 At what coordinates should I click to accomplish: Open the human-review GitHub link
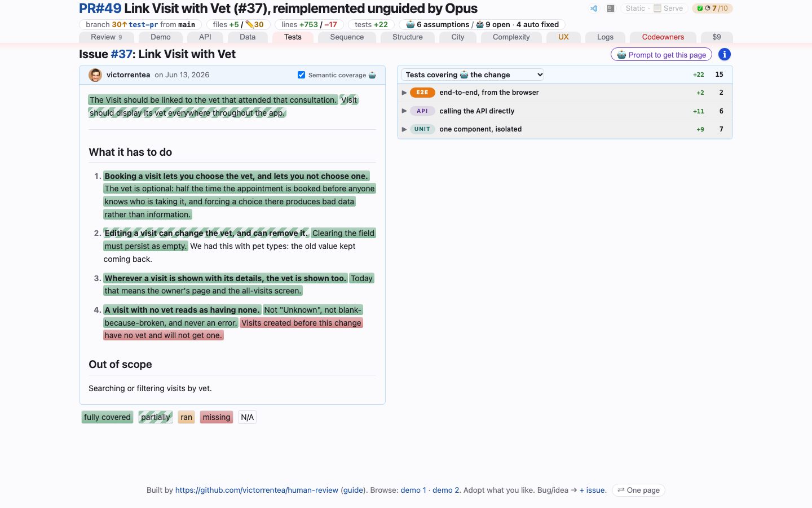[257, 490]
